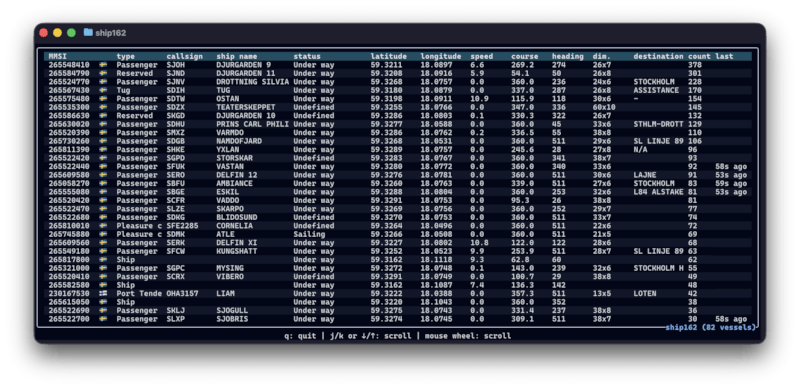Select ship name MYSING
This screenshot has height=389, width=800.
coord(230,268)
